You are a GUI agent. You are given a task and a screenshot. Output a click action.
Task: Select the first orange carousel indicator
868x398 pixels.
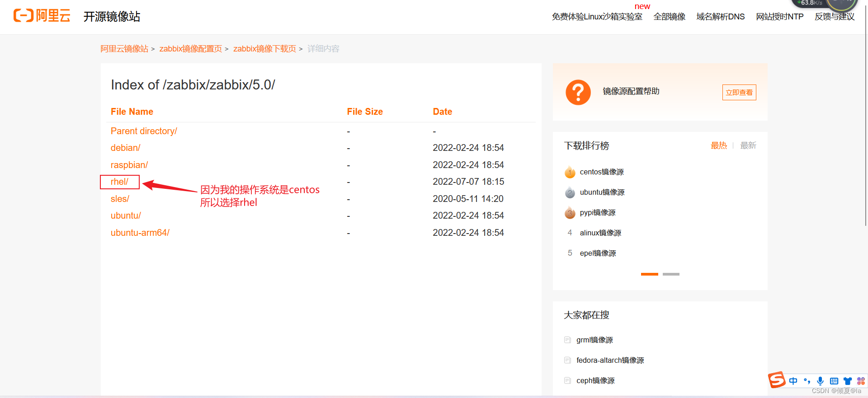[x=650, y=274]
